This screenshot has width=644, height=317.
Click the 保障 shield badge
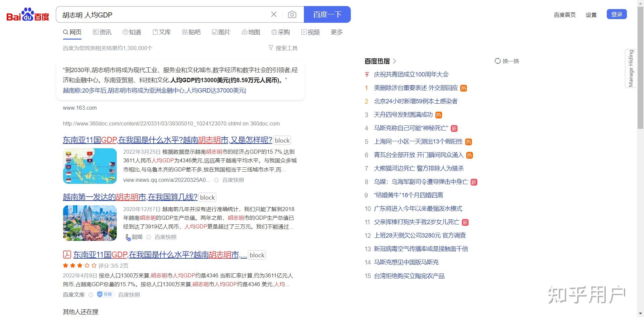[x=105, y=295]
